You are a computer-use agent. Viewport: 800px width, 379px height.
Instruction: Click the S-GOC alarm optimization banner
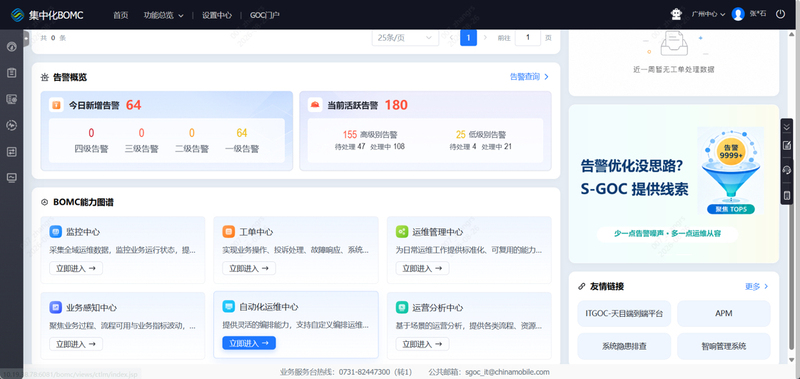point(673,184)
